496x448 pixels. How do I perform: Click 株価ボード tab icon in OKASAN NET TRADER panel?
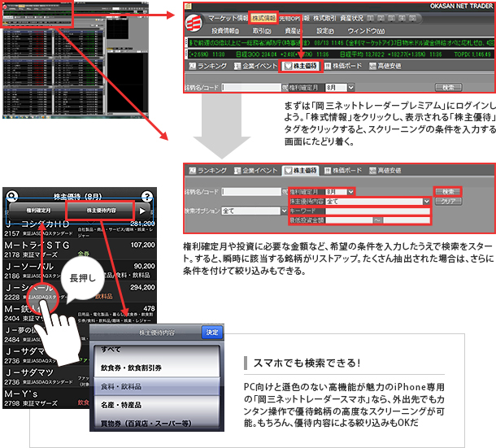tap(328, 66)
